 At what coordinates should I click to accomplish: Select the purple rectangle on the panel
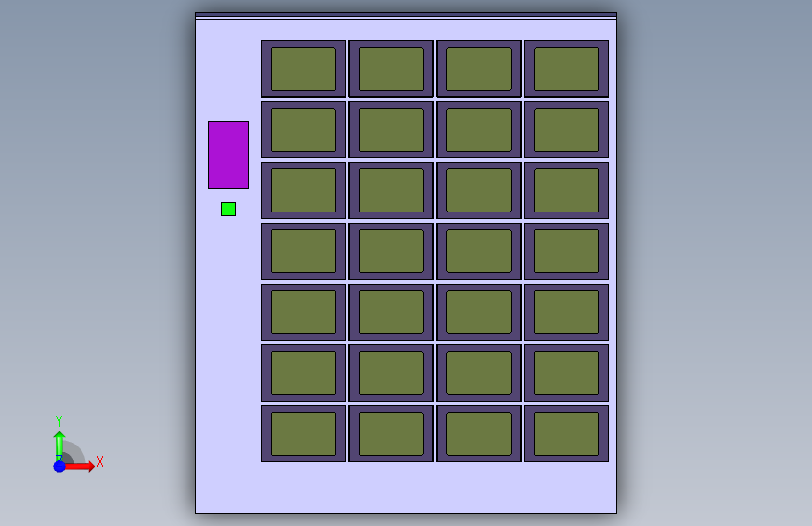pyautogui.click(x=229, y=154)
